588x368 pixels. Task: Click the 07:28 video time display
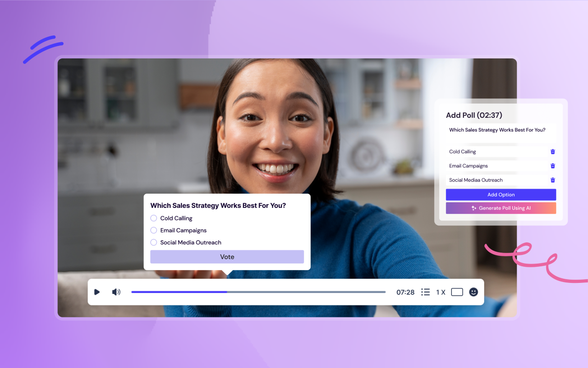(x=405, y=292)
